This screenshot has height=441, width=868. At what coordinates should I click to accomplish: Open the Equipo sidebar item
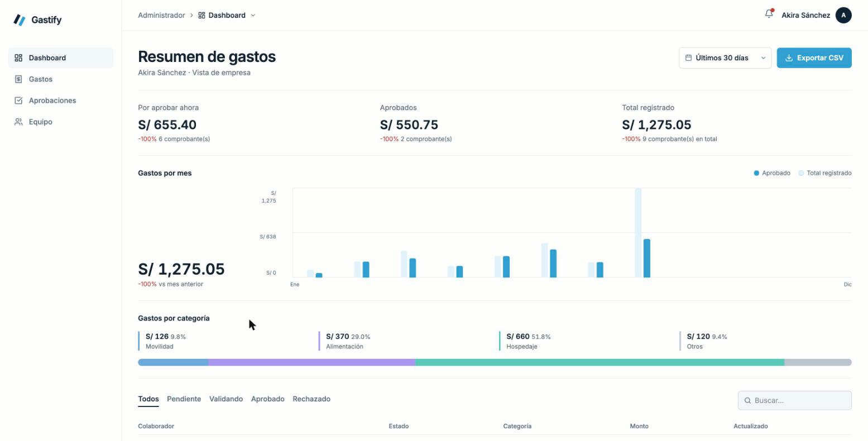pos(61,122)
